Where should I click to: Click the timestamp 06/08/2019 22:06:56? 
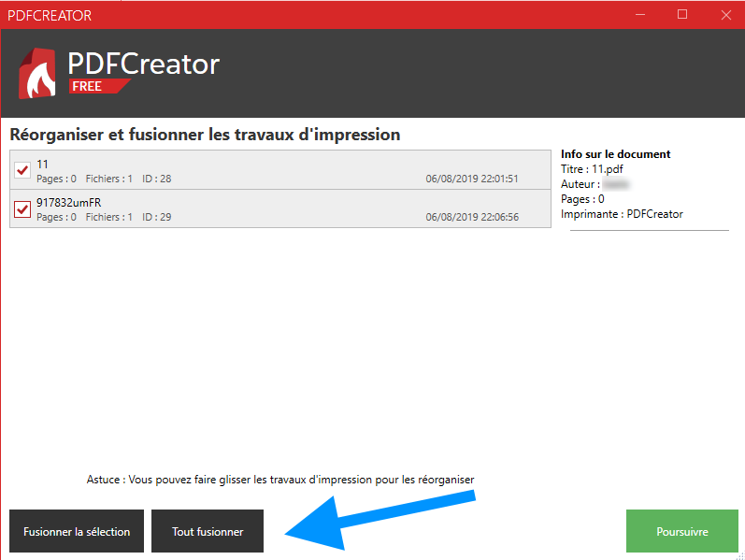(472, 217)
